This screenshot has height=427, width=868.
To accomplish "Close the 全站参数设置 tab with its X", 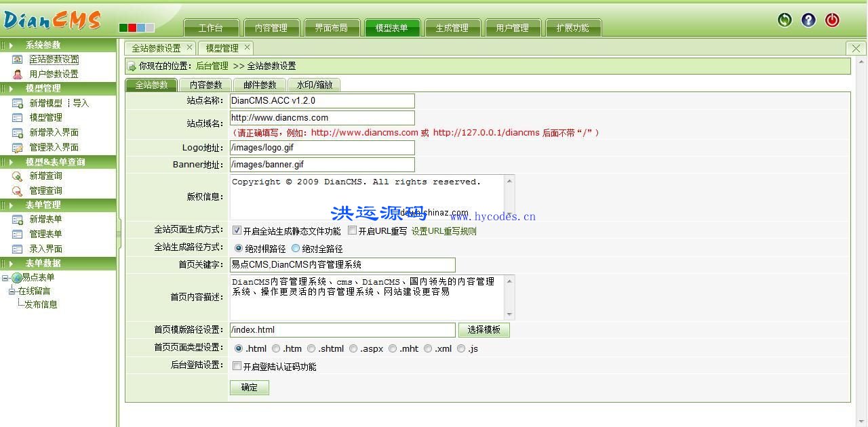I will (190, 47).
